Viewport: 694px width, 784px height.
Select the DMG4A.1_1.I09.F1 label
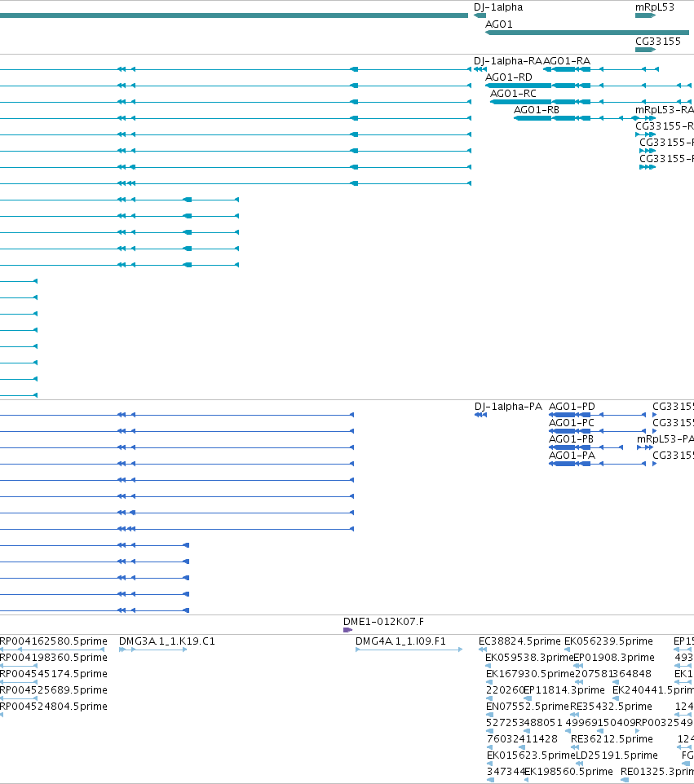pos(400,641)
